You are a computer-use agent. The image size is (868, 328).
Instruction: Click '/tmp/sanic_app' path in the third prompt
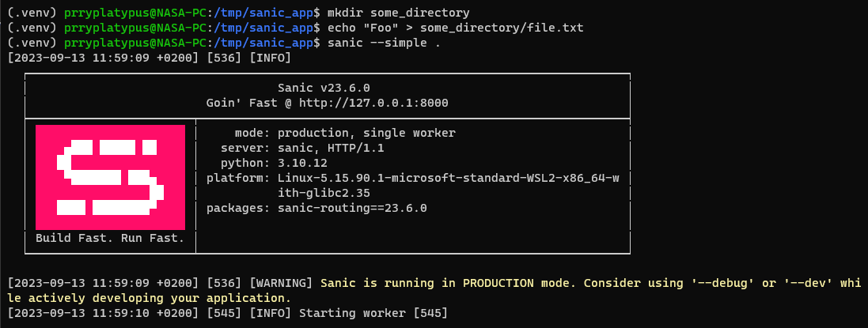coord(263,43)
